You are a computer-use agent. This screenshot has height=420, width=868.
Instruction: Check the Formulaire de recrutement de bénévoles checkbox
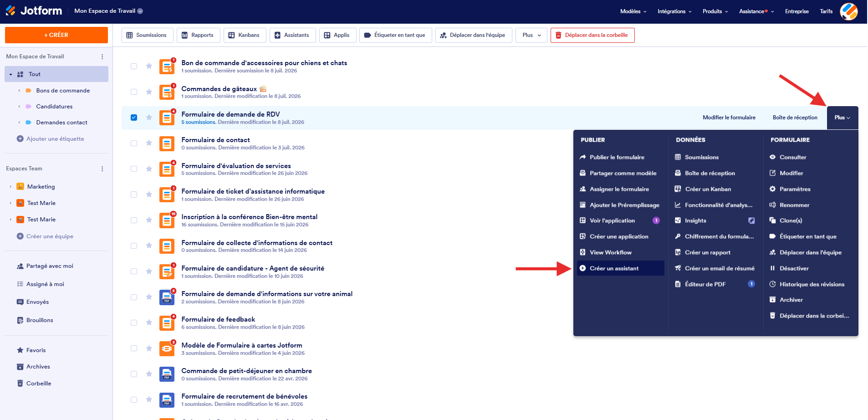(x=134, y=400)
